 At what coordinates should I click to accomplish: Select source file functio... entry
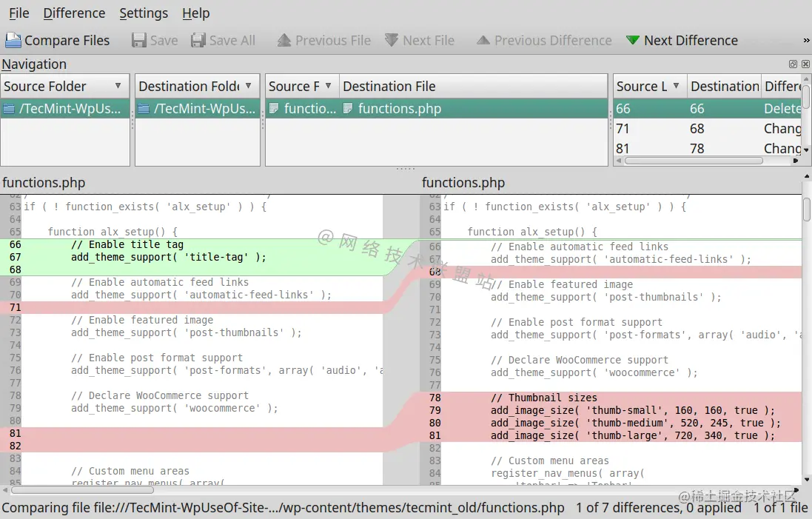[x=303, y=109]
